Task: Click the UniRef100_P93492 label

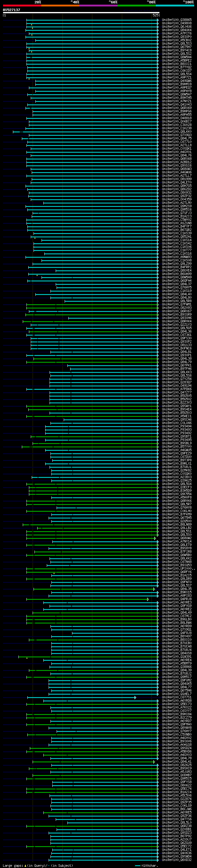Action: click(177, 433)
